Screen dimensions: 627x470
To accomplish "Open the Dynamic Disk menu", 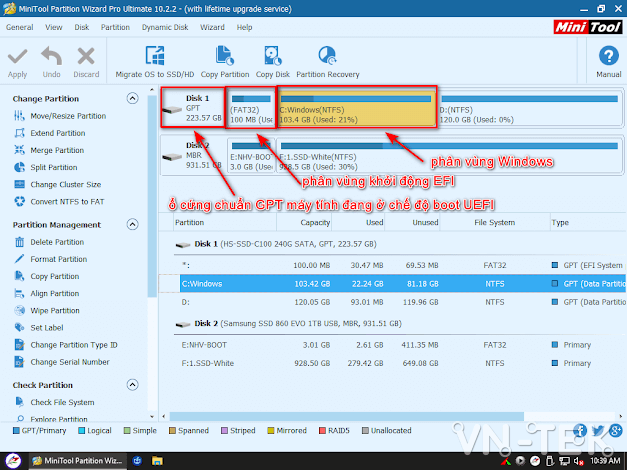I will point(165,27).
